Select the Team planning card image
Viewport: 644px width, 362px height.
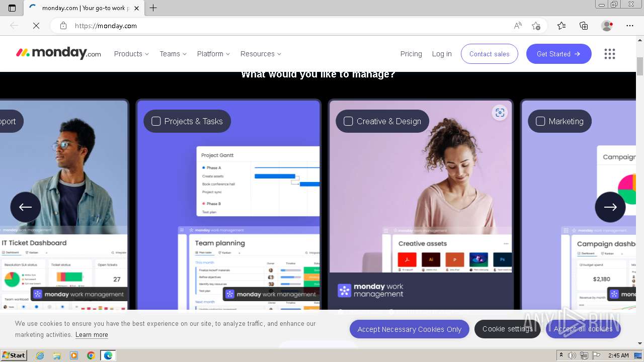tap(249, 268)
